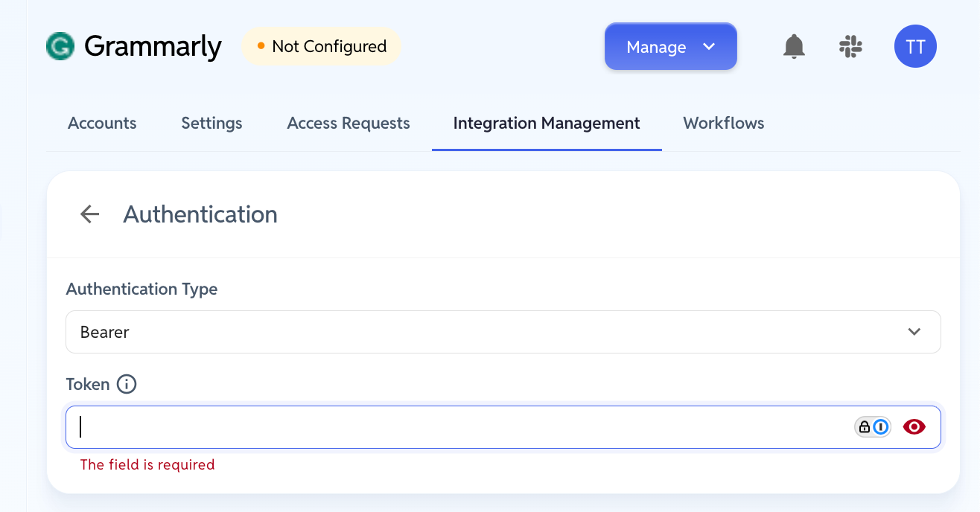The width and height of the screenshot is (980, 512).
Task: Expand the Manage button's down chevron
Action: [x=709, y=47]
